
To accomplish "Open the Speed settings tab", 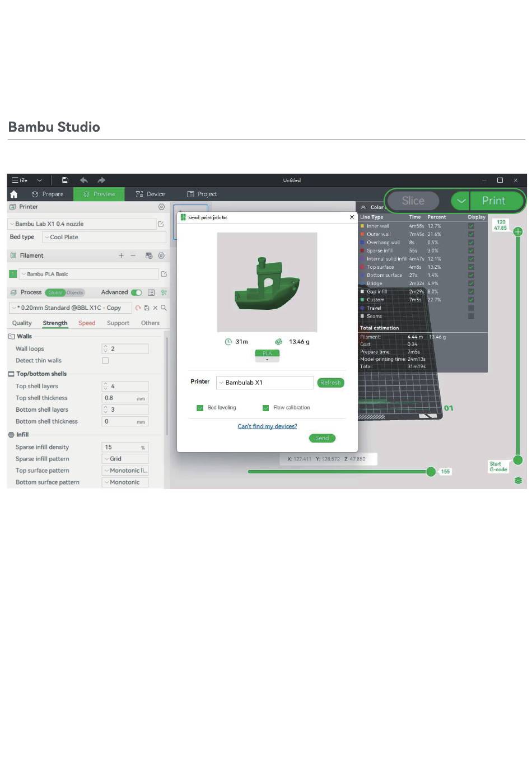I will [87, 323].
